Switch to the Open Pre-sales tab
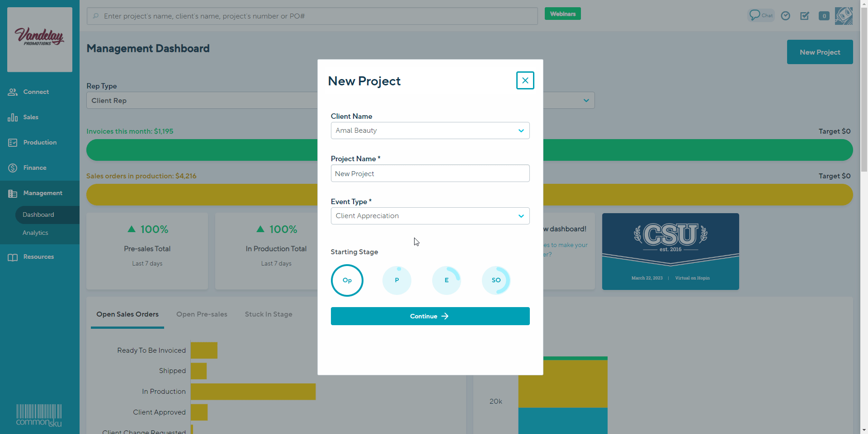Screen dimensions: 868x434 [x=202, y=314]
